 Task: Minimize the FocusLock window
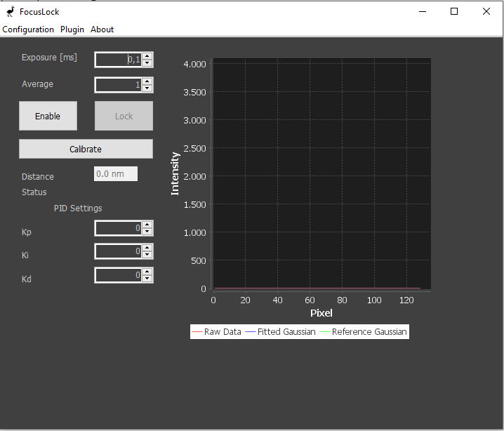click(x=423, y=11)
